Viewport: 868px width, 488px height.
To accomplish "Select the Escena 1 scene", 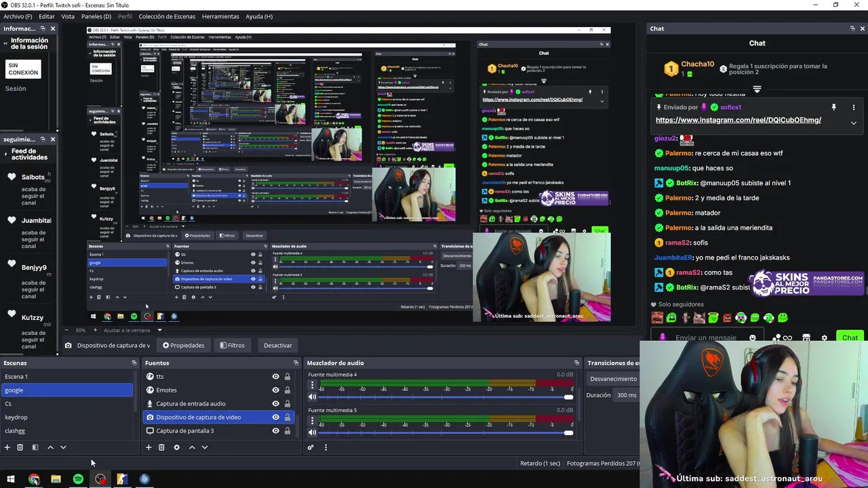I will 66,377.
